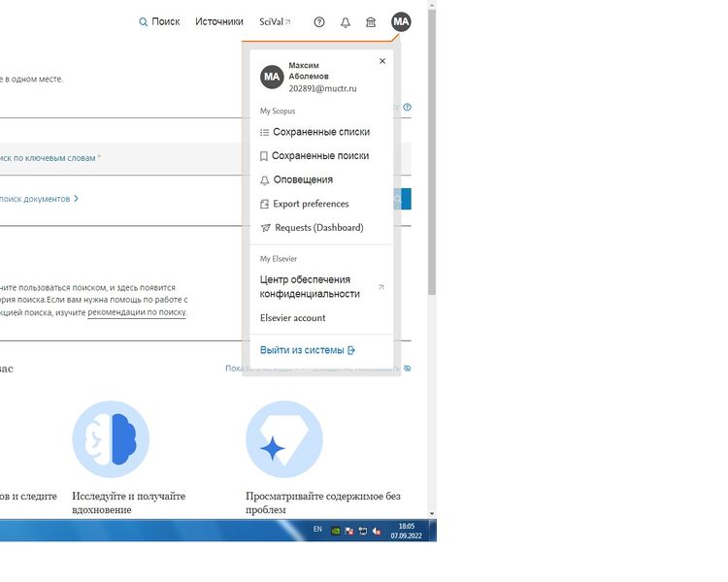This screenshot has height=582, width=728.
Task: Click the network tray icon
Action: 363,531
